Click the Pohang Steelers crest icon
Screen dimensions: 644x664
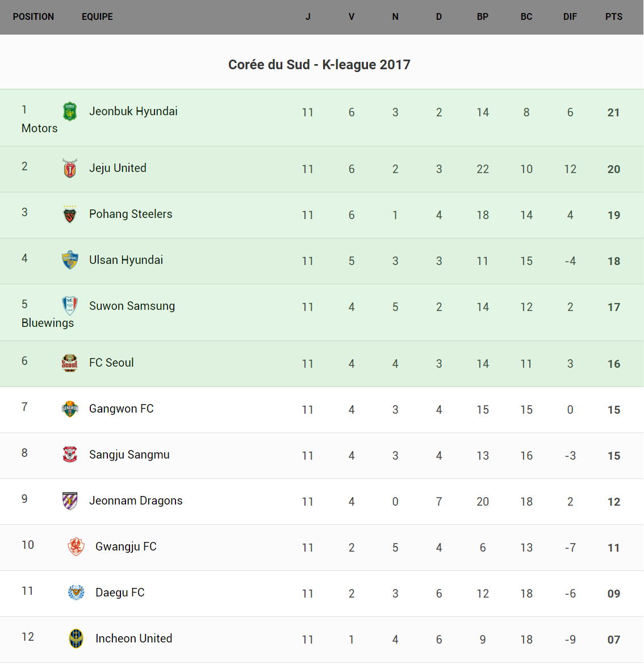[x=70, y=215]
